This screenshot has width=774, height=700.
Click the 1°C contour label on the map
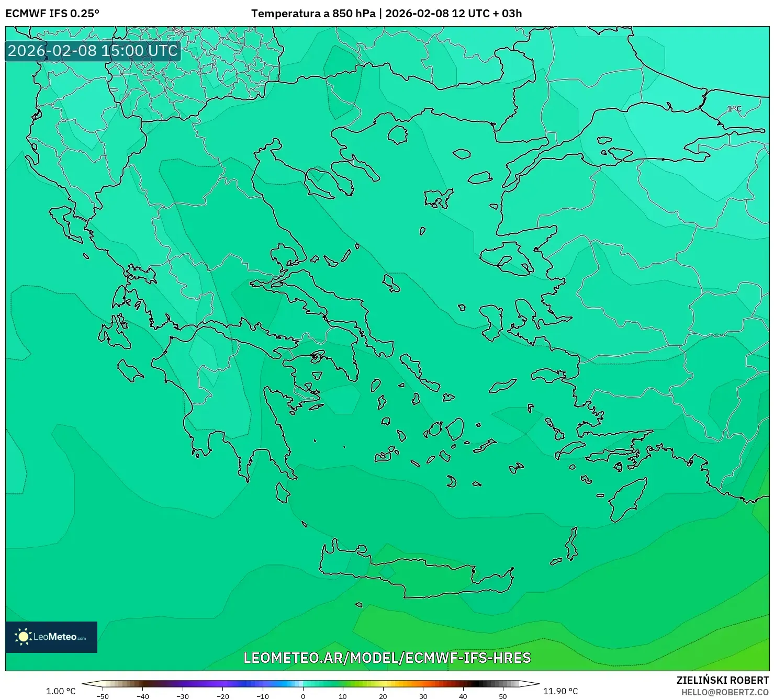[733, 108]
